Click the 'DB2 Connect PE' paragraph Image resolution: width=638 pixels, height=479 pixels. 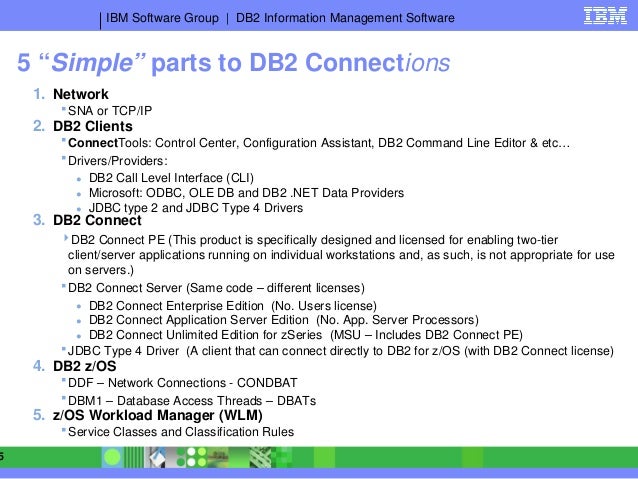(x=341, y=255)
